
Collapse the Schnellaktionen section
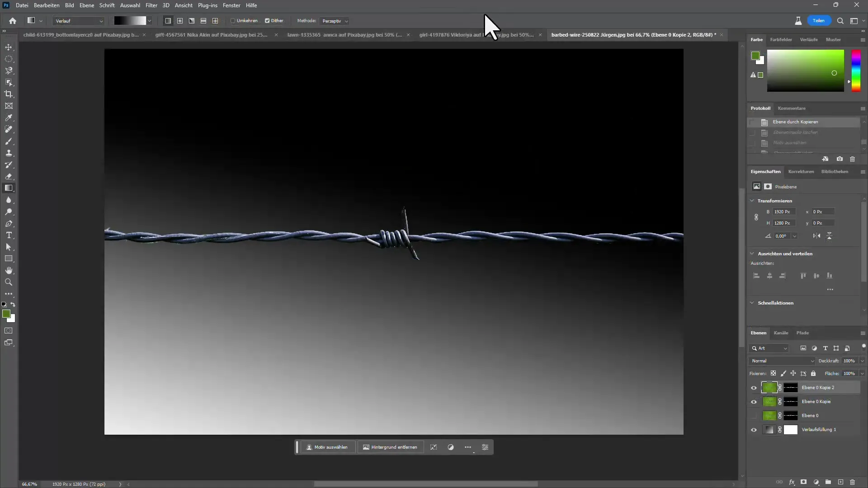tap(752, 303)
